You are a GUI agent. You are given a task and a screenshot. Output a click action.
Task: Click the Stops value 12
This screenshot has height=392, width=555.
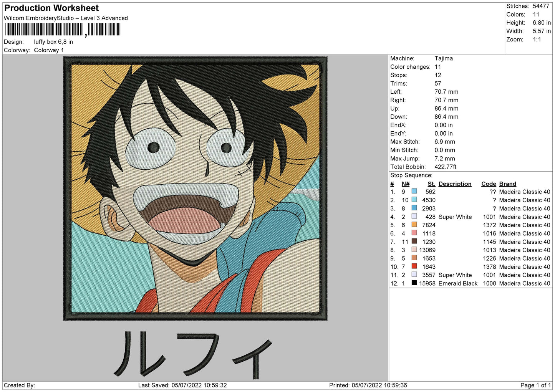click(438, 75)
